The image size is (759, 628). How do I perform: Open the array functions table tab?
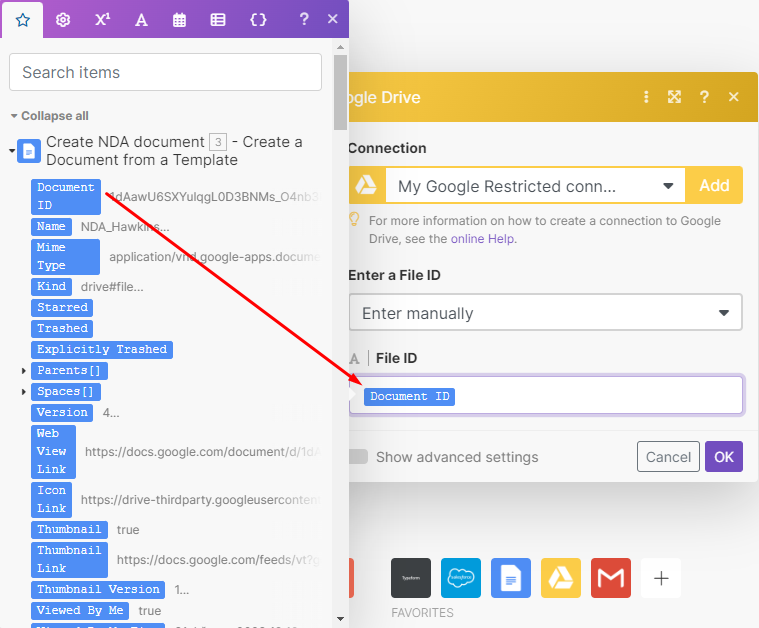click(218, 20)
